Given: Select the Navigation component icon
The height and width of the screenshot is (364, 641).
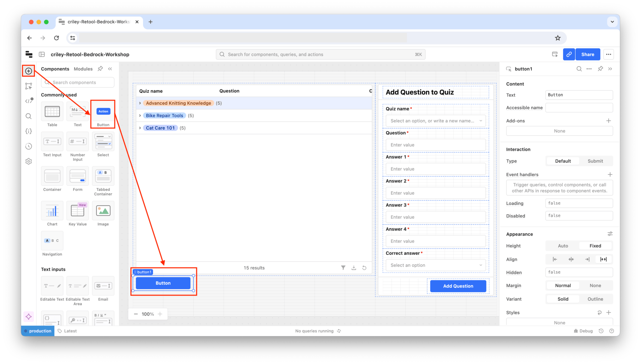Looking at the screenshot, I should 52,241.
